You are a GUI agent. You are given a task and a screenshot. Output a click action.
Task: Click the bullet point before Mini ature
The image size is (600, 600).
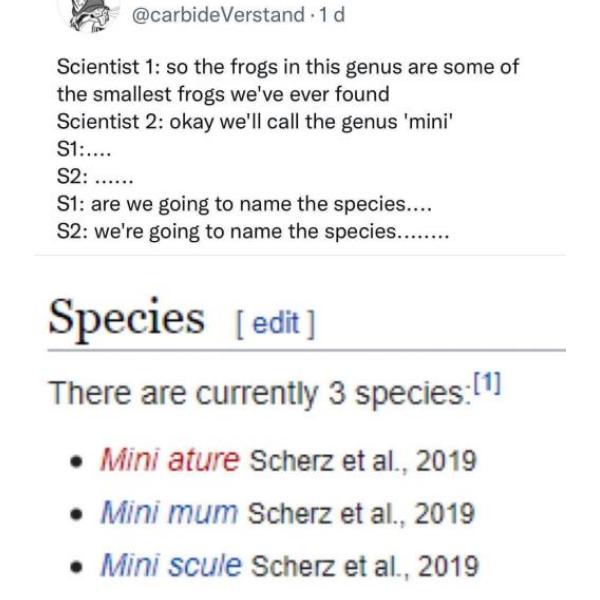tap(77, 462)
